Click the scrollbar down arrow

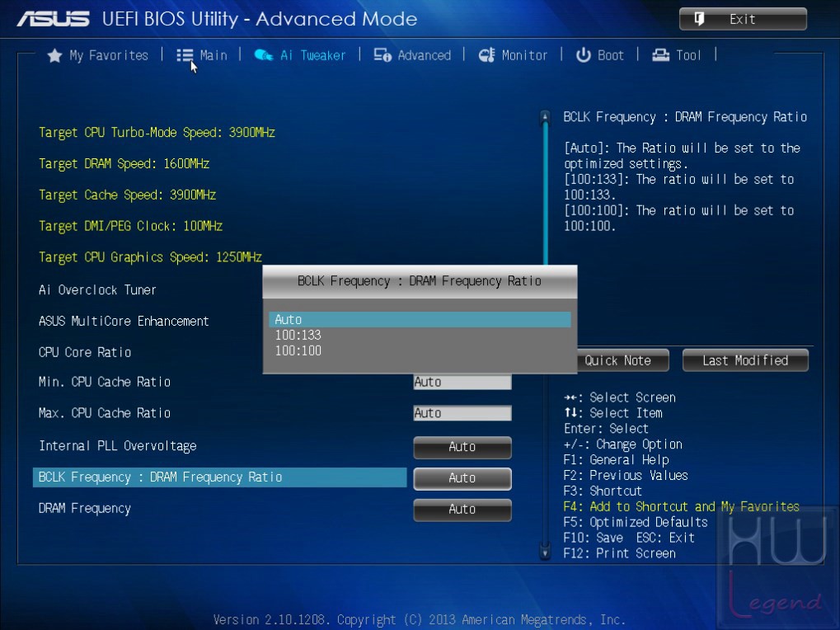pos(545,552)
